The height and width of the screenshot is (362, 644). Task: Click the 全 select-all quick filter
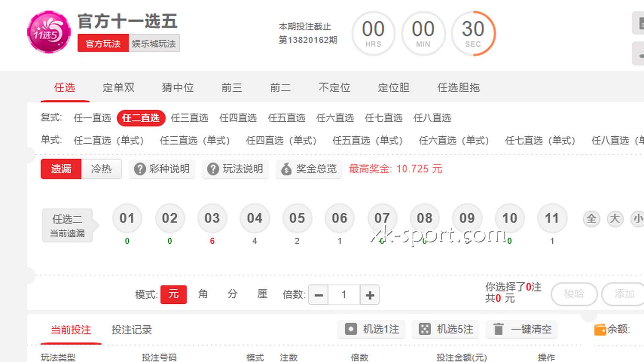[x=591, y=219]
